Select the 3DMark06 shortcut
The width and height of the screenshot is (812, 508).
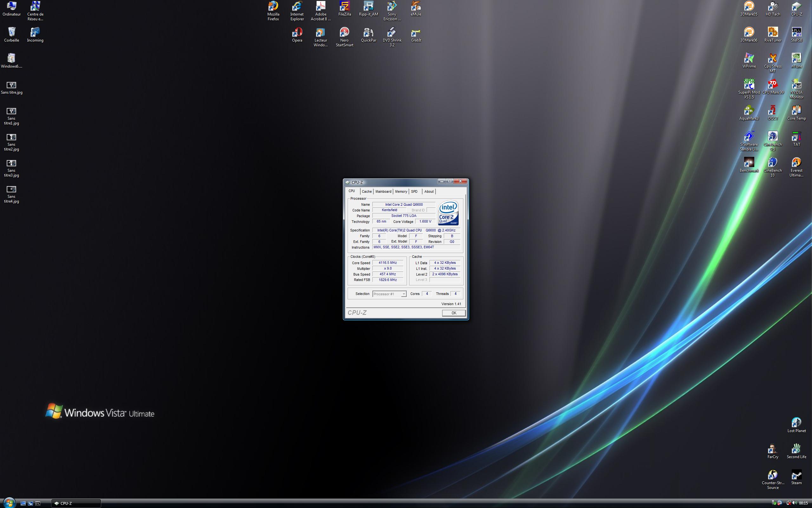click(749, 35)
